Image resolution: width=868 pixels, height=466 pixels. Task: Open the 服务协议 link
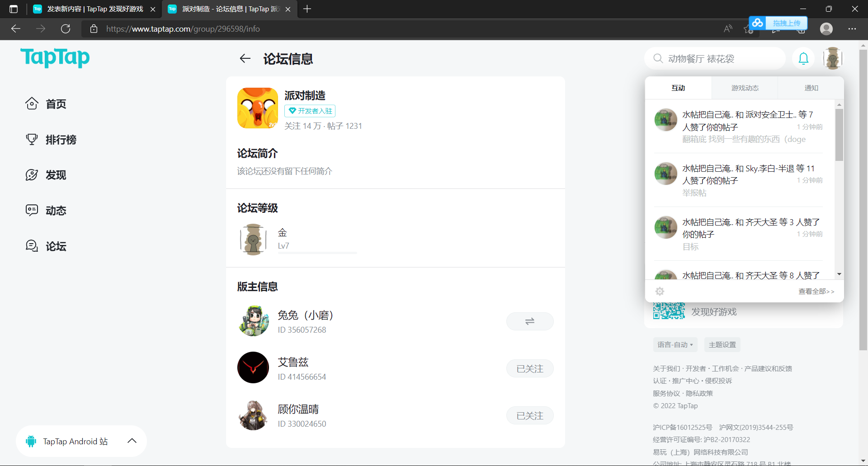click(x=666, y=393)
